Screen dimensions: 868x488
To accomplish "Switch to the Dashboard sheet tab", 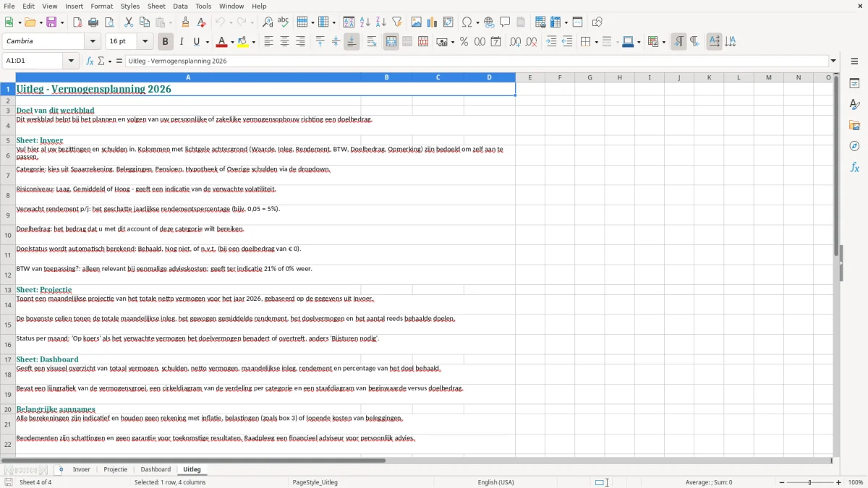I will tap(156, 469).
